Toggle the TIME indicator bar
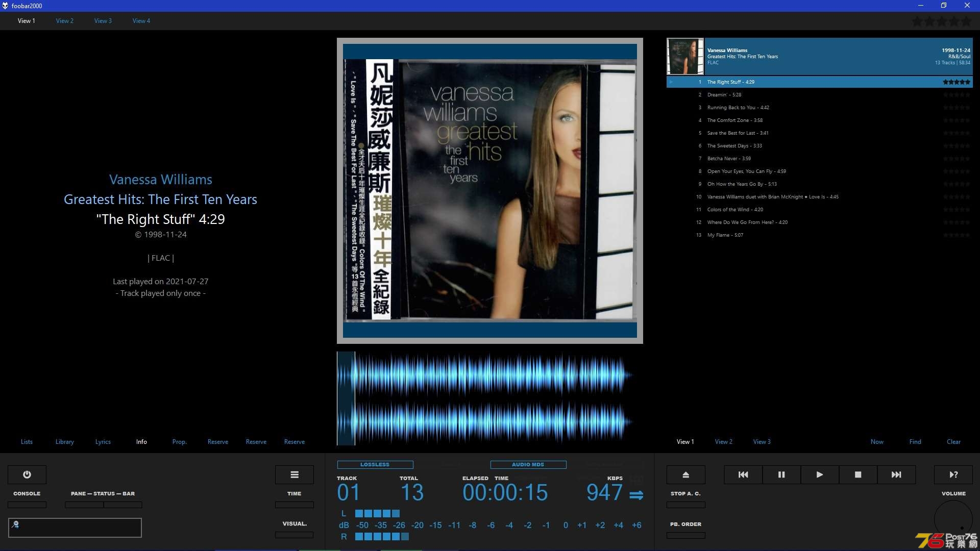 click(295, 505)
